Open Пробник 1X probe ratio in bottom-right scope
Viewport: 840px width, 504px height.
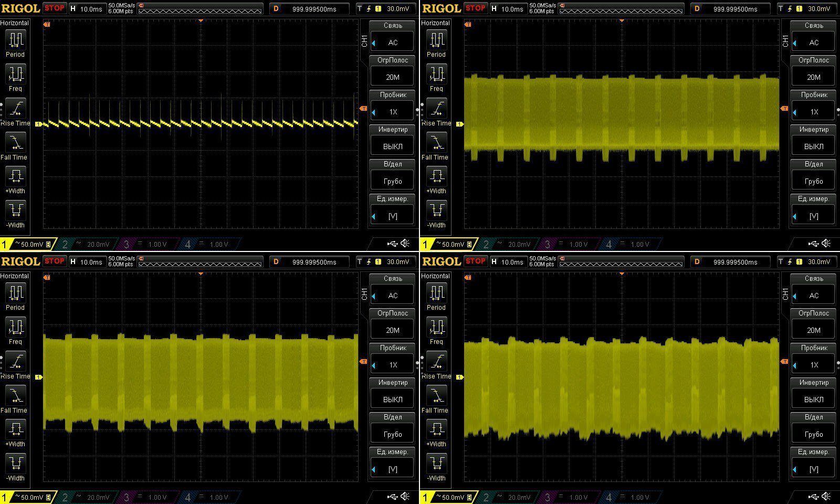(813, 365)
